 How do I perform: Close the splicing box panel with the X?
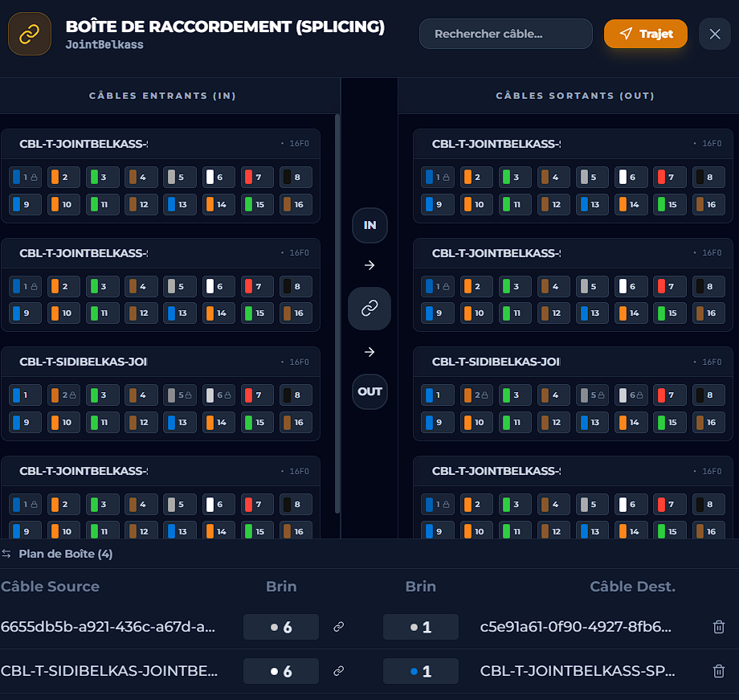click(x=714, y=34)
